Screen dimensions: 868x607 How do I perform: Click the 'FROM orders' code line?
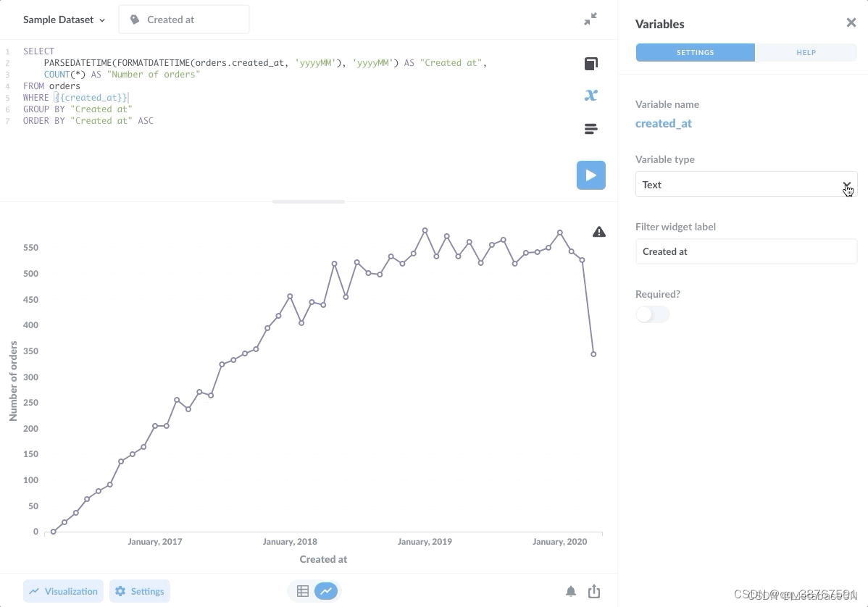(51, 85)
